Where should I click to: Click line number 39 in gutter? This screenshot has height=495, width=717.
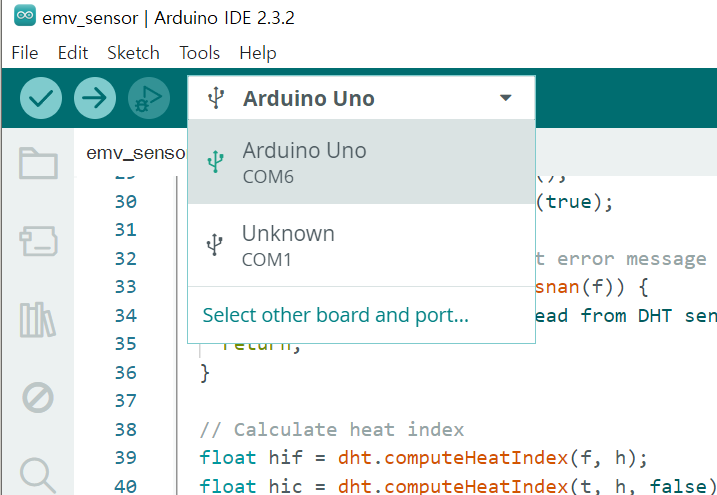click(126, 458)
